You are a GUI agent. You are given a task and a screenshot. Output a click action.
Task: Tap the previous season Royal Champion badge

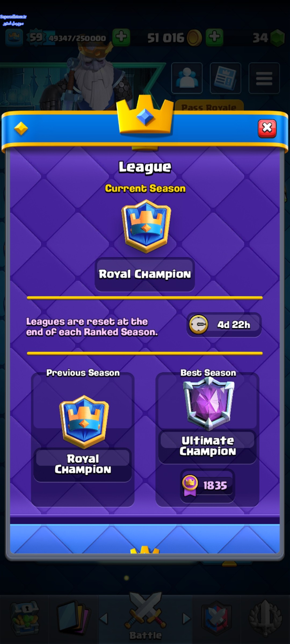pyautogui.click(x=84, y=422)
